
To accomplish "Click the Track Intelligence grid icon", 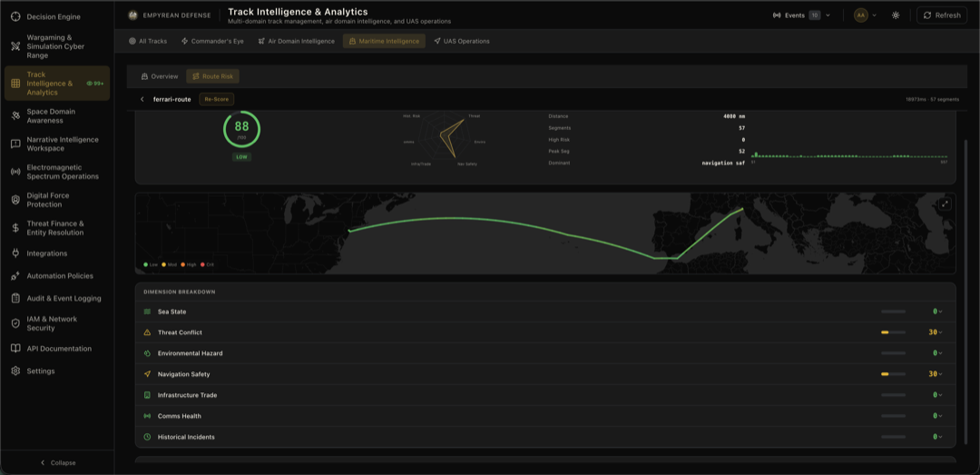I will point(15,84).
